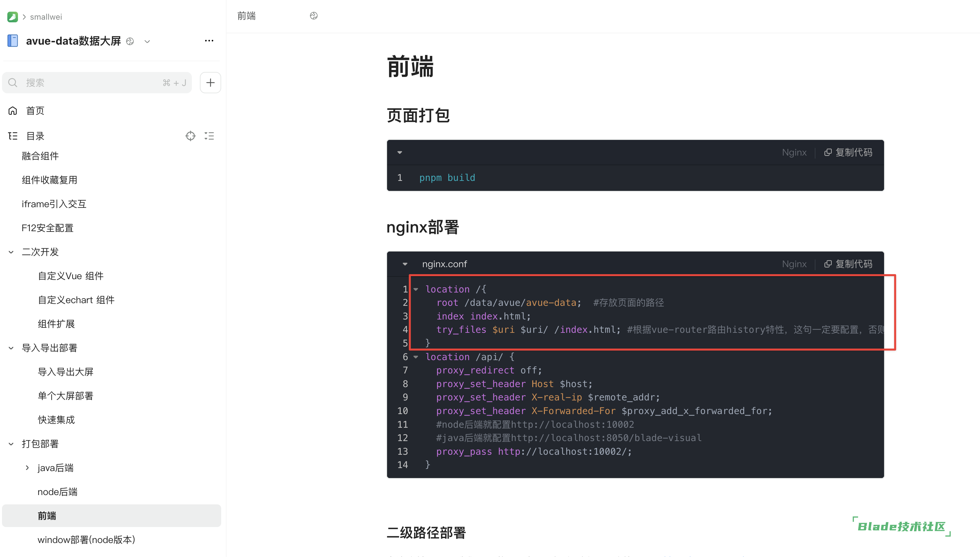Open window部署(node版本) page
The height and width of the screenshot is (557, 980).
87,540
